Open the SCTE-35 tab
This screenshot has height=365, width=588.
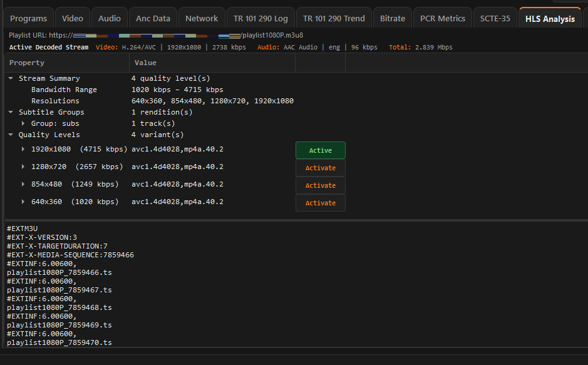pos(495,18)
